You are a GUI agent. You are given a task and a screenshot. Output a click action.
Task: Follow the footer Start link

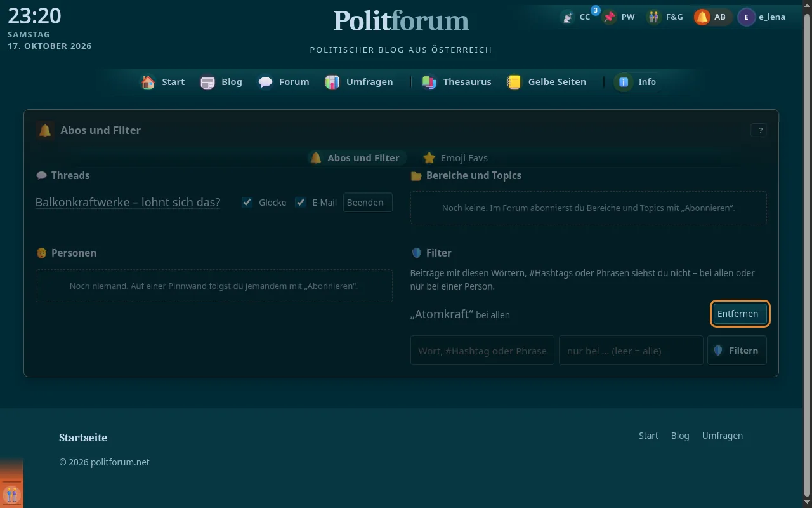point(648,436)
